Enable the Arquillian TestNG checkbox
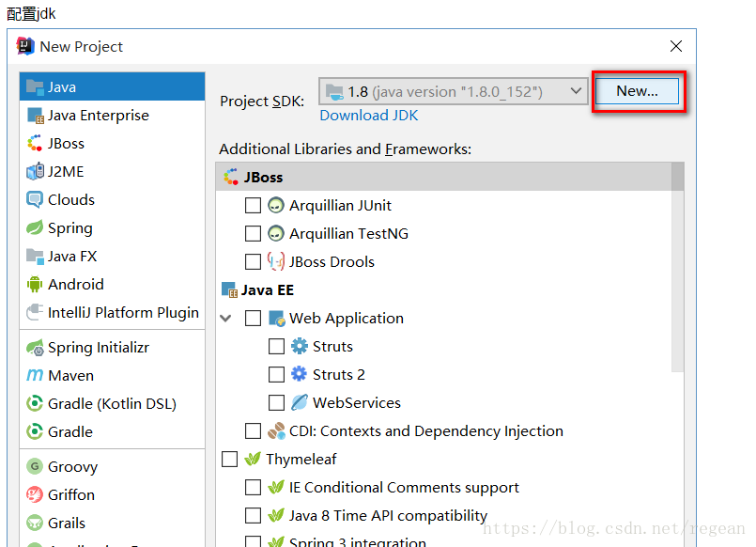This screenshot has height=547, width=756. pos(254,233)
